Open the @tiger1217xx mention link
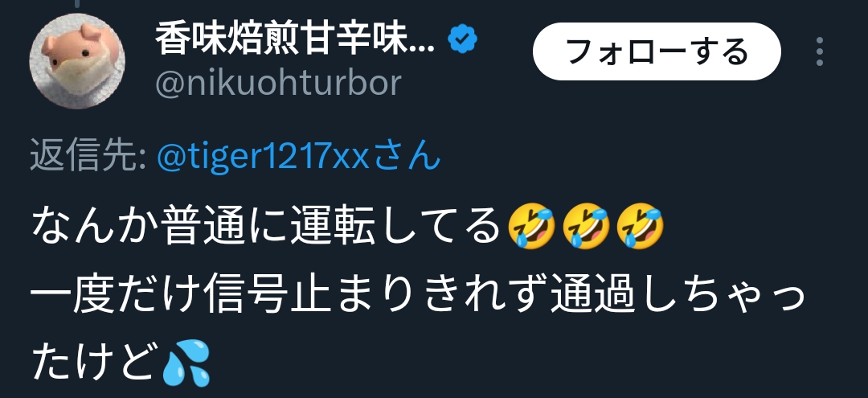The height and width of the screenshot is (398, 868). pyautogui.click(x=264, y=157)
